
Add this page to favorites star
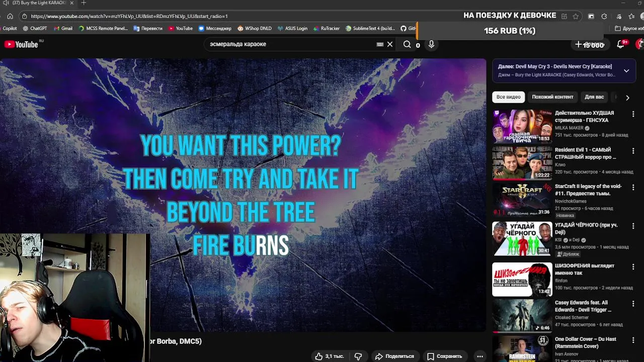(x=576, y=16)
